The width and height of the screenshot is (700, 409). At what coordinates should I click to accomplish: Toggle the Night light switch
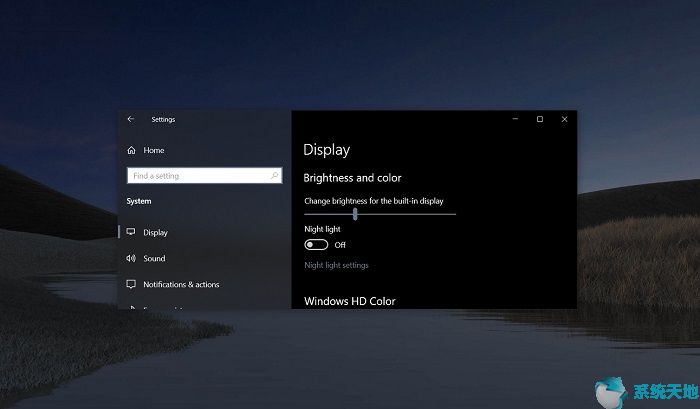316,245
